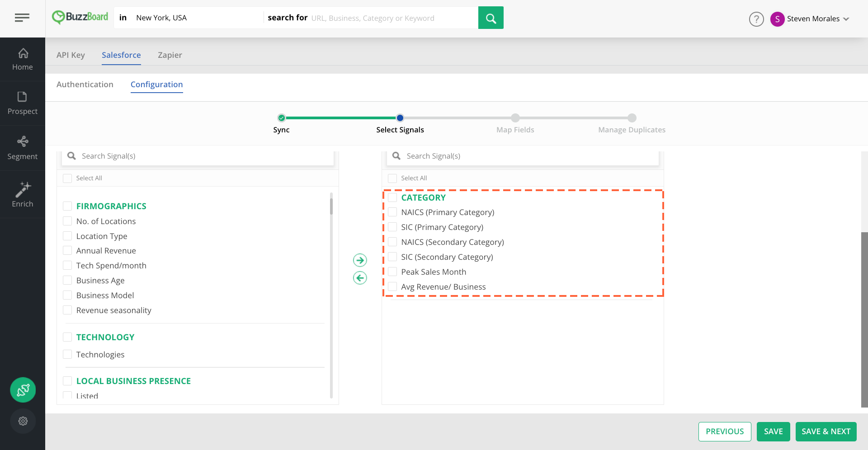Check Business Model
The height and width of the screenshot is (450, 868).
67,295
